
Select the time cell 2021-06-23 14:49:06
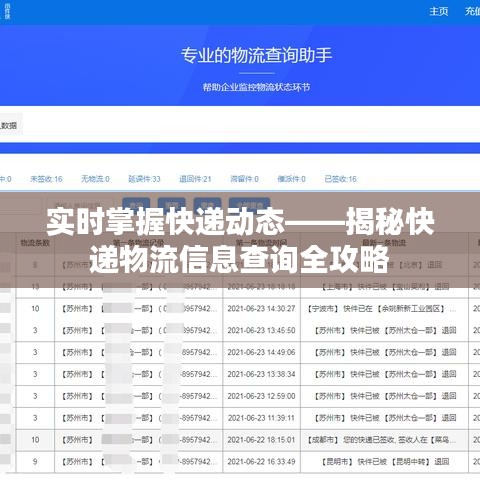click(x=261, y=352)
